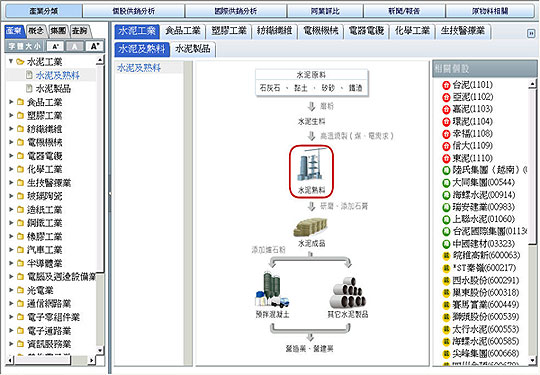Decrease font size with the smallest A button
Viewport: 540px width, 375px height.
coord(55,46)
